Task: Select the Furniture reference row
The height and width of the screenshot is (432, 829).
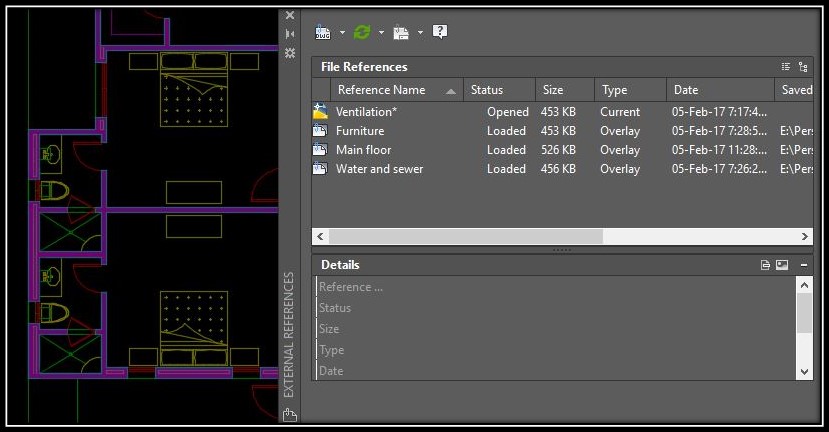Action: click(563, 131)
